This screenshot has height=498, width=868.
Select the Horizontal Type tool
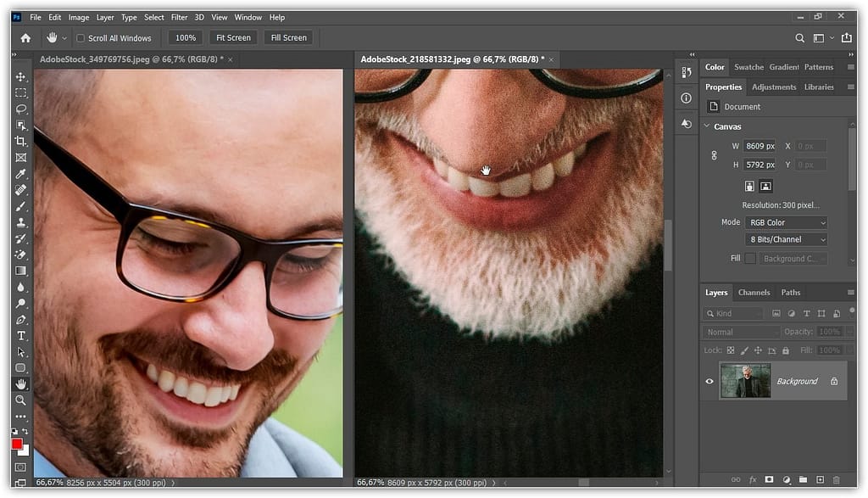pyautogui.click(x=21, y=336)
